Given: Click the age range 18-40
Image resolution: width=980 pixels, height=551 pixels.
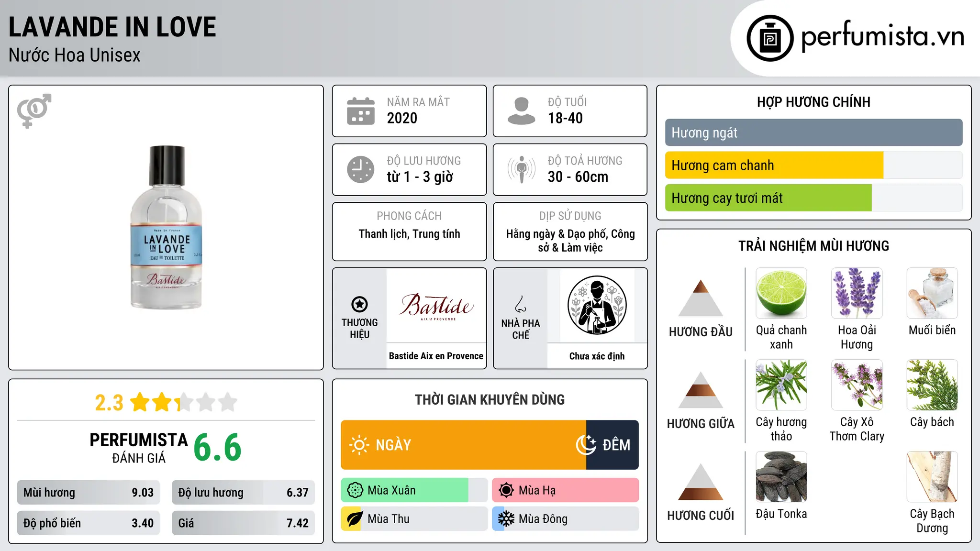Looking at the screenshot, I should (x=565, y=118).
